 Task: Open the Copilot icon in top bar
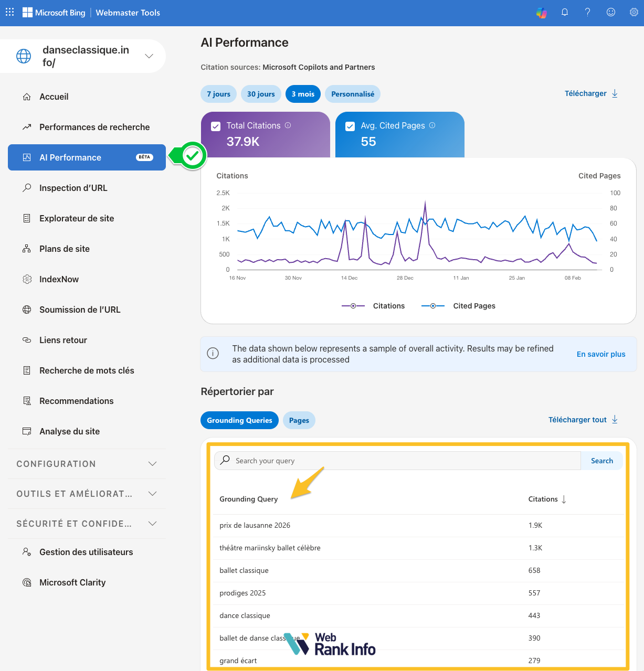tap(542, 12)
